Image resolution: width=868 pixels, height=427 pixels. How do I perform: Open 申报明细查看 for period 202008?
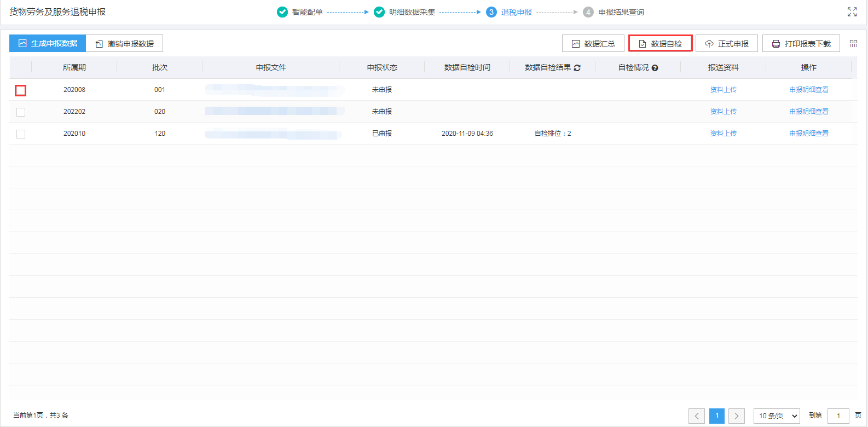pos(809,90)
